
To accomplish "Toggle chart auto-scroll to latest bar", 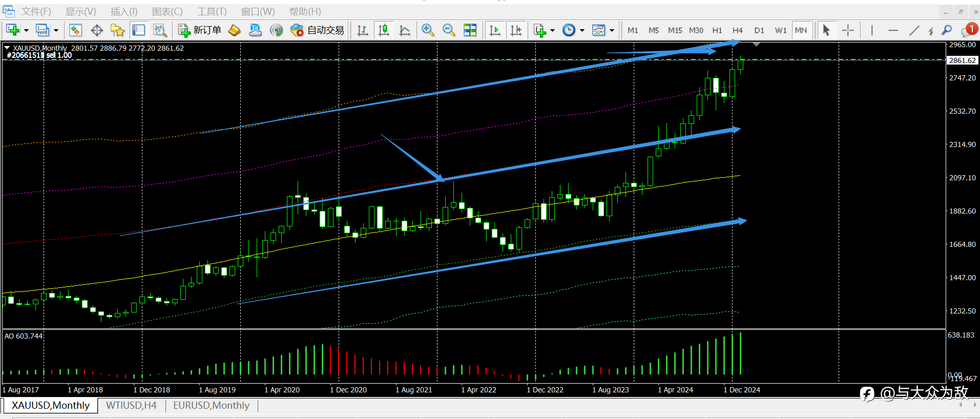I will coord(494,30).
